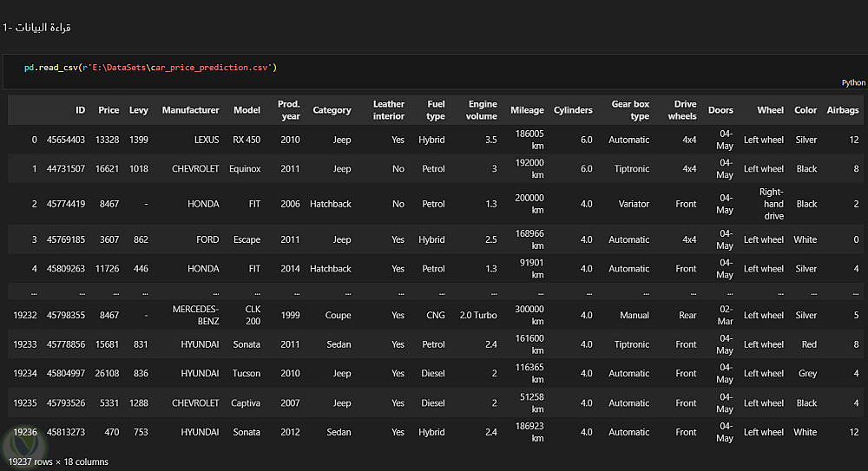Click the mileage cell 186923 km
The height and width of the screenshot is (471, 868).
click(x=529, y=432)
